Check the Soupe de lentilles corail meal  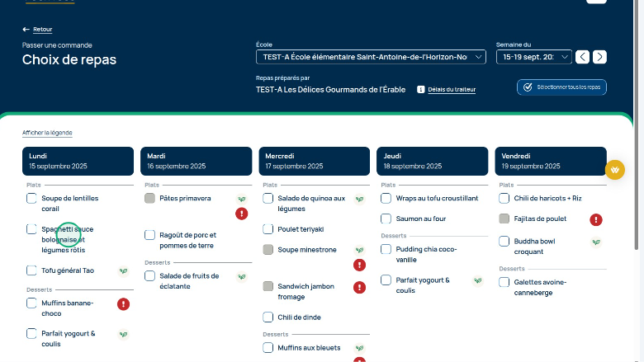pos(31,198)
